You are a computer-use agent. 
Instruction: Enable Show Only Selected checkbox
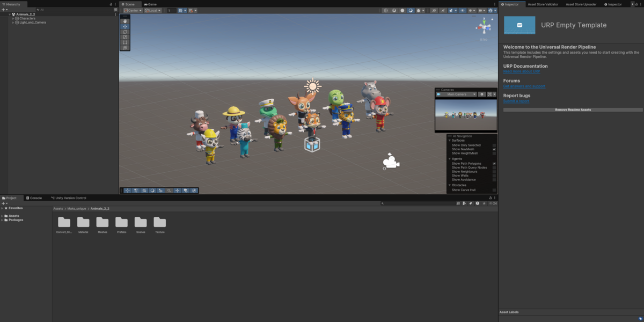click(494, 145)
